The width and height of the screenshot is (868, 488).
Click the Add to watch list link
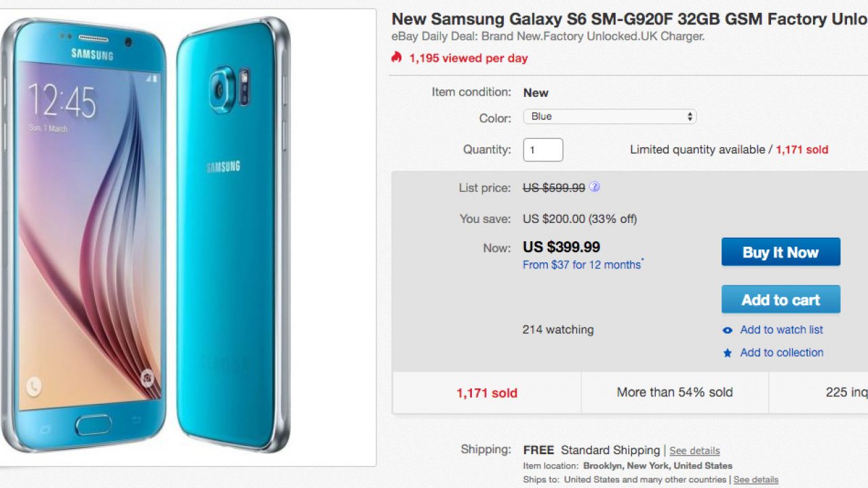point(781,330)
